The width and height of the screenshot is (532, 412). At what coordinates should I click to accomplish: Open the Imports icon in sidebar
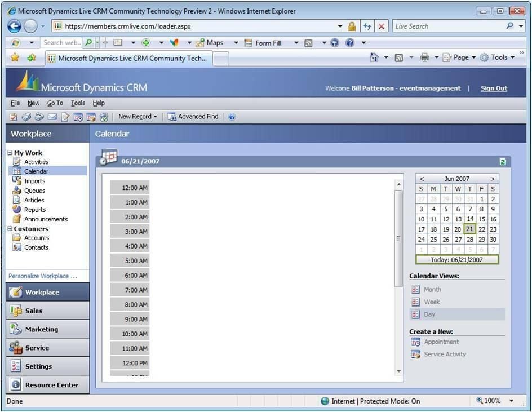pyautogui.click(x=17, y=181)
